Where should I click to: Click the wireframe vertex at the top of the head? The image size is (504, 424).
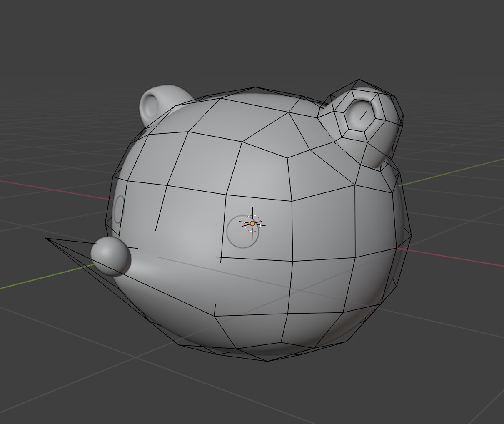point(255,87)
